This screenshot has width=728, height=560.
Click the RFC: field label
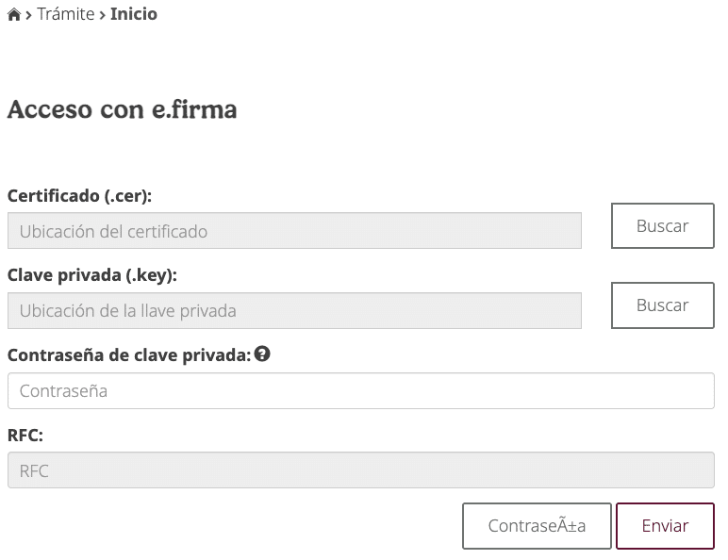[x=25, y=436]
